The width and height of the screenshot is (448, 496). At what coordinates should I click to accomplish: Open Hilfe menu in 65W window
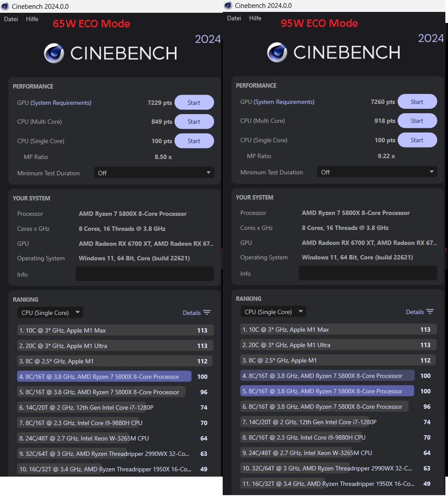32,19
